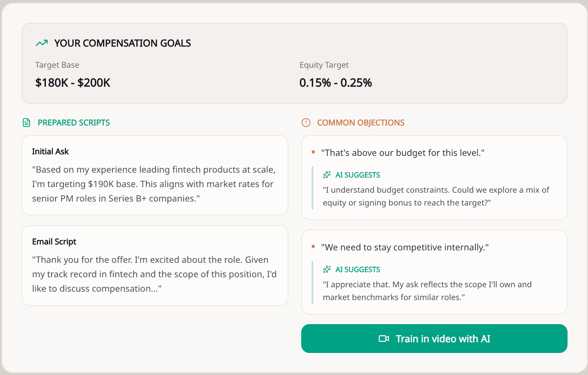588x375 pixels.
Task: Click the trending-up arrow icon beside Compensation Goals
Action: point(42,43)
